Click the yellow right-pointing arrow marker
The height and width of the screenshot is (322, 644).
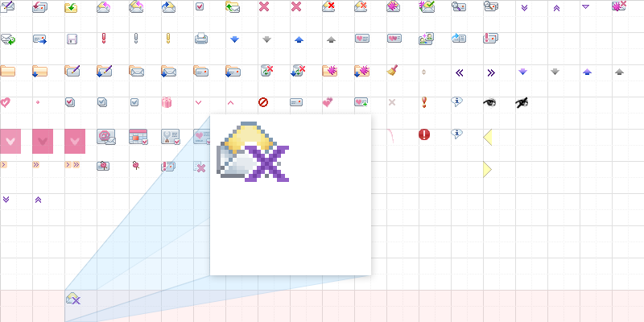point(487,169)
